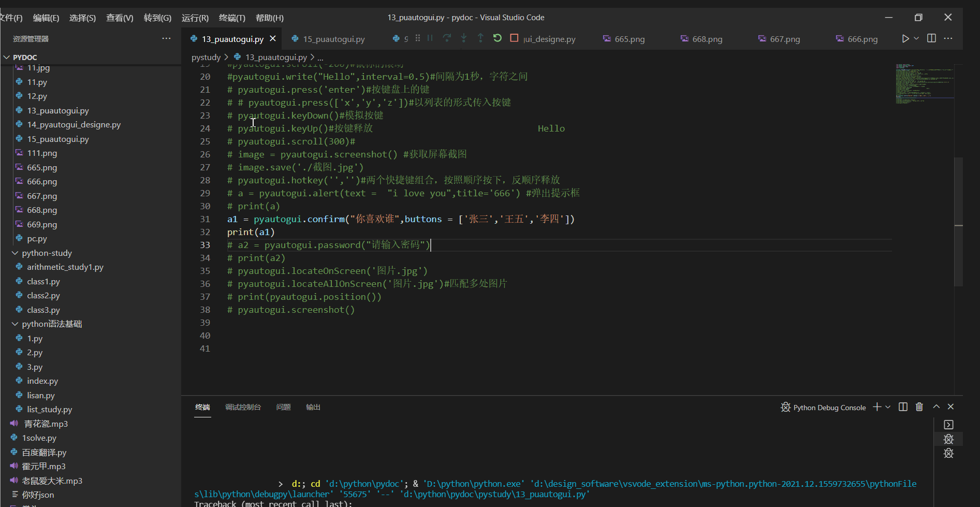
Task: Select the first terminal in the terminal list
Action: click(x=948, y=425)
